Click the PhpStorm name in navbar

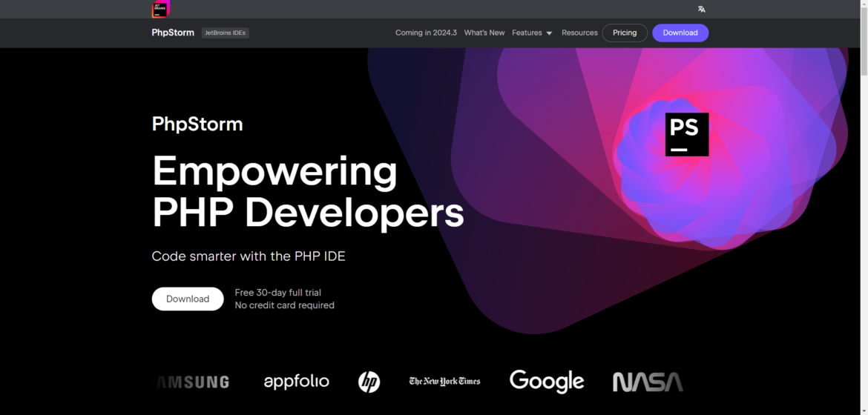click(x=173, y=33)
